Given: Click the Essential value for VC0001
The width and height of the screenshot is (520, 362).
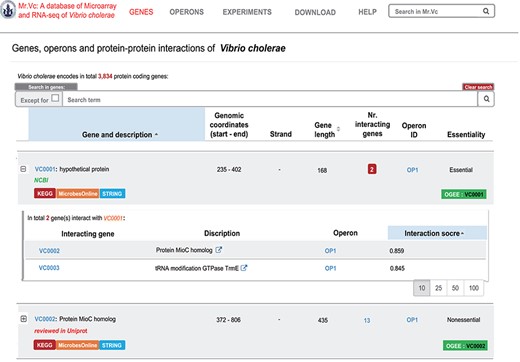Looking at the screenshot, I should tap(461, 170).
